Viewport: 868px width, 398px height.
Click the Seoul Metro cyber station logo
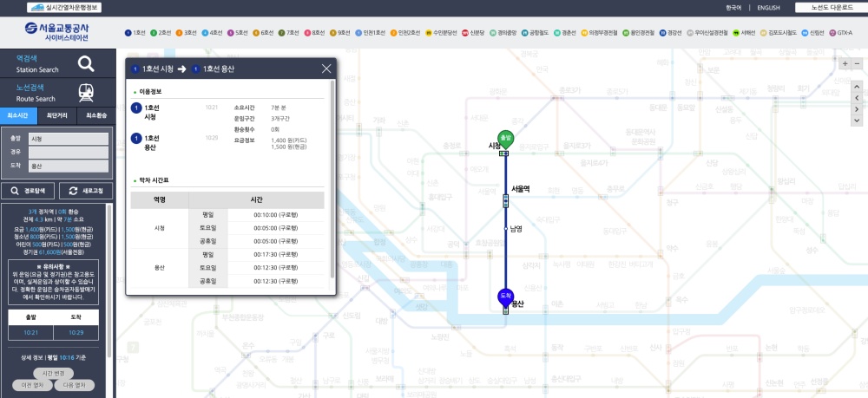(57, 32)
